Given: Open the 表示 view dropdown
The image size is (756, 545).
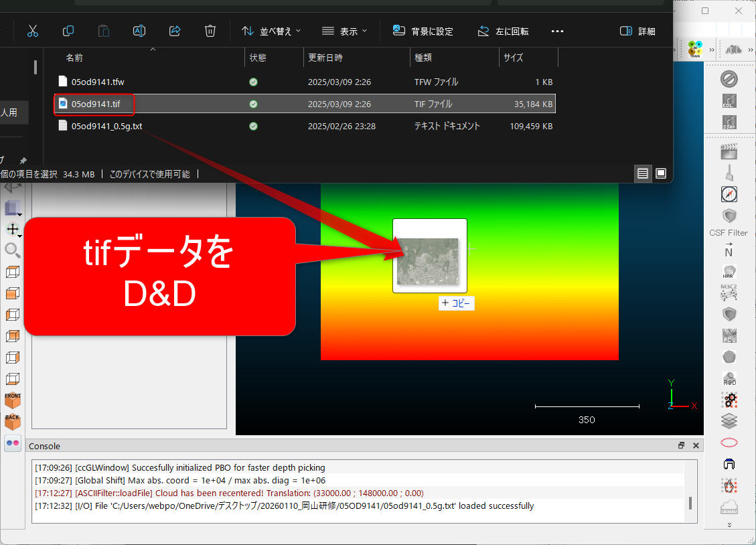Looking at the screenshot, I should coord(344,31).
